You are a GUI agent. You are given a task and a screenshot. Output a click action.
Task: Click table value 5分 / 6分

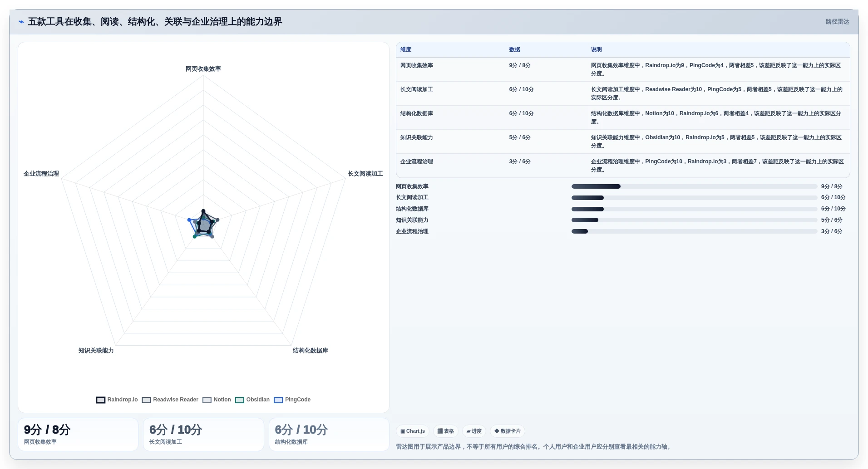[520, 137]
